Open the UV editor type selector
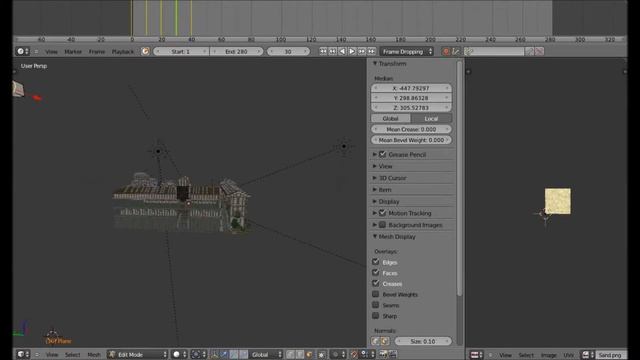 coord(476,355)
